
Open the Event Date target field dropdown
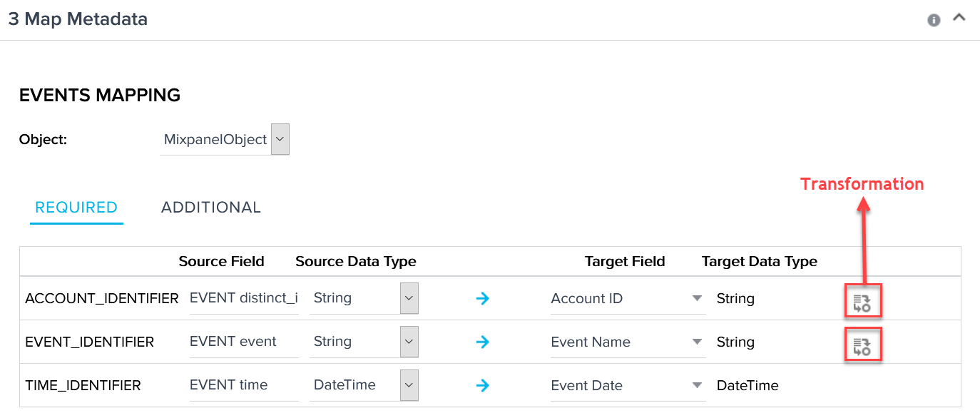pyautogui.click(x=697, y=385)
